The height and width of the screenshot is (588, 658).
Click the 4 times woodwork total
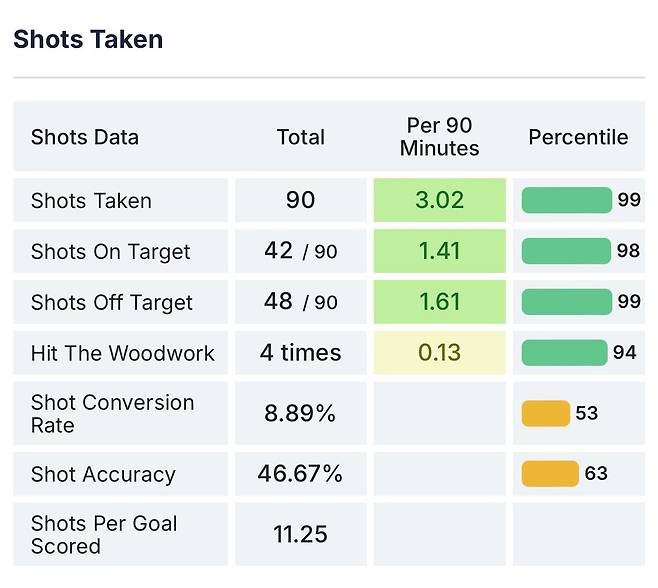pos(300,353)
